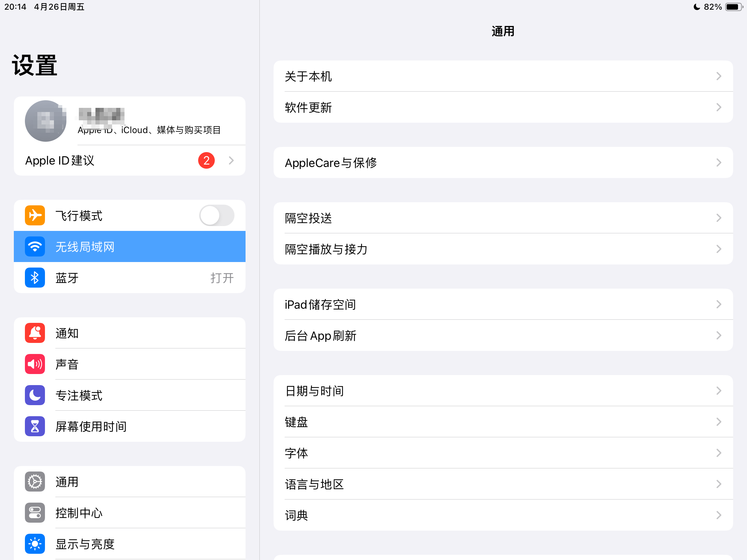Tap battery indicator in status bar

[733, 7]
